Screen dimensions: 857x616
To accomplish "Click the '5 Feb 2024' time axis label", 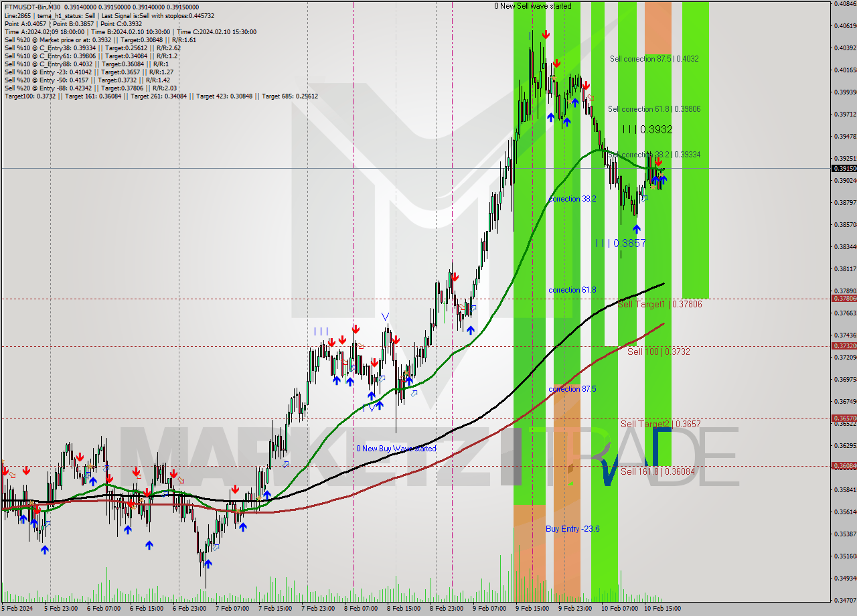I will (17, 609).
